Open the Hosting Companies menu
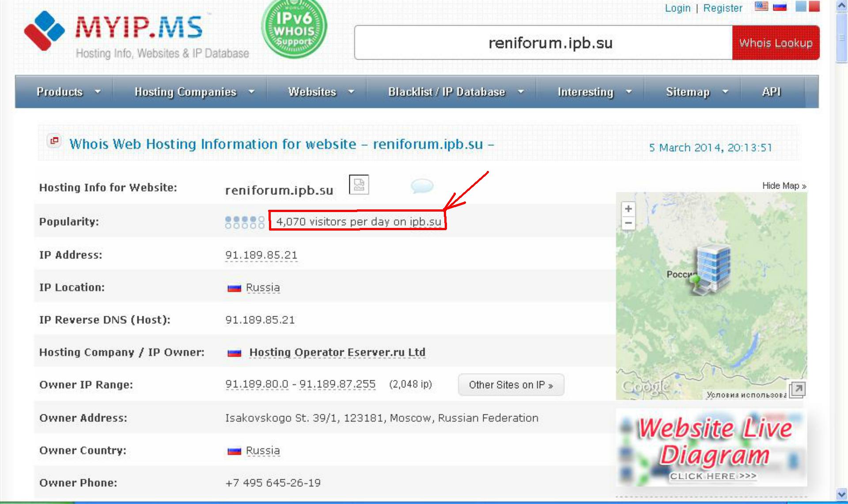 pos(185,92)
